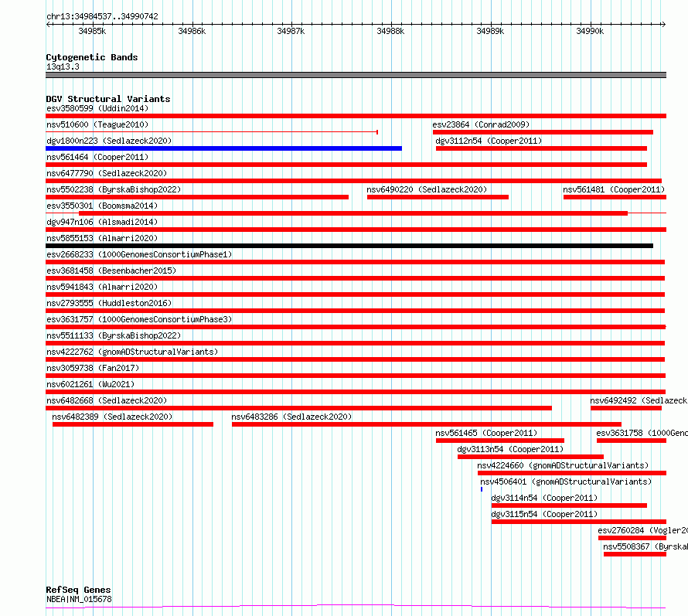Open esv3681458 (Besenbacher2015) label

tap(111, 271)
